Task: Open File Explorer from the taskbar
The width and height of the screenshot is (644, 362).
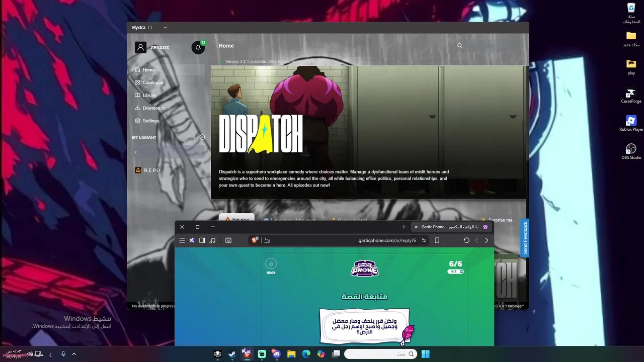Action: tap(291, 354)
